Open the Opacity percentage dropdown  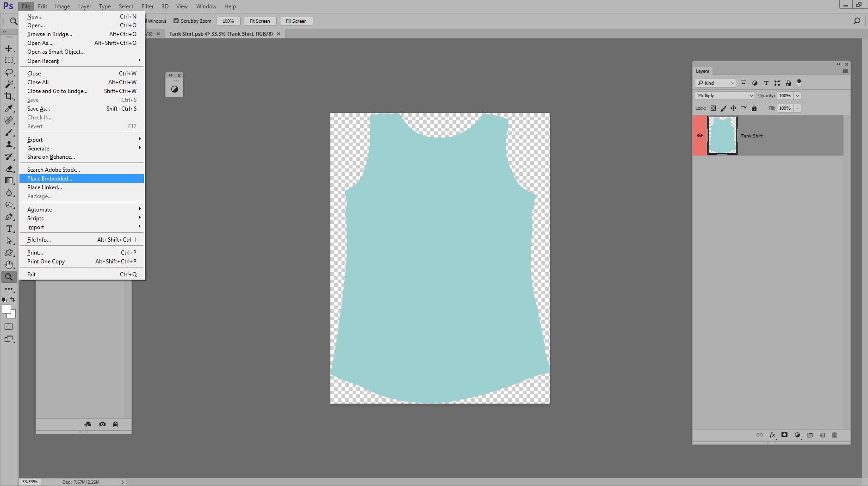[x=797, y=95]
